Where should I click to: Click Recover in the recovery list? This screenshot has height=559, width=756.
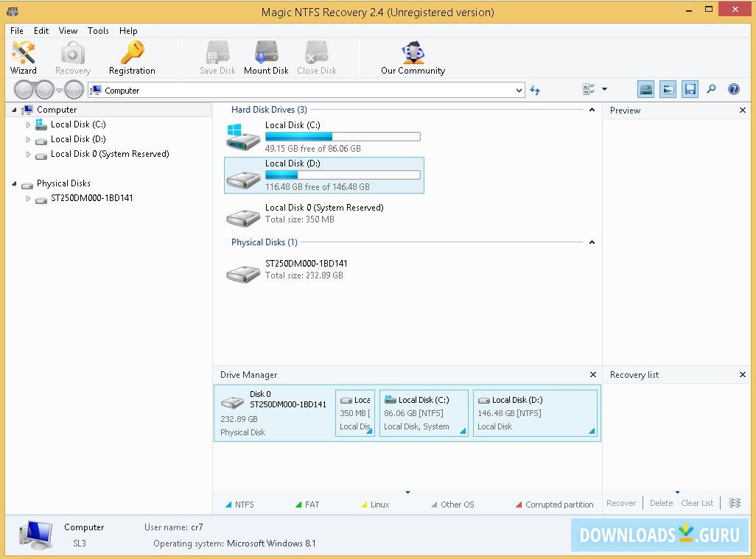pos(621,503)
